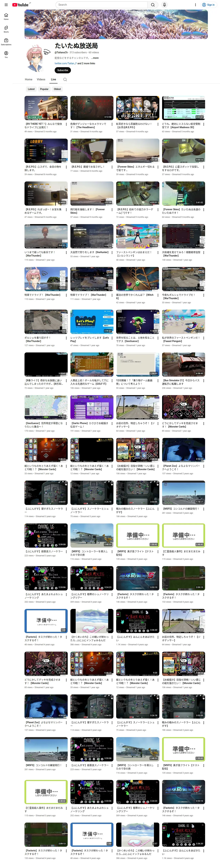The height and width of the screenshot is (868, 220).
Task: Open video title 世界を知ることは、土地を知ること
Action: [135, 339]
